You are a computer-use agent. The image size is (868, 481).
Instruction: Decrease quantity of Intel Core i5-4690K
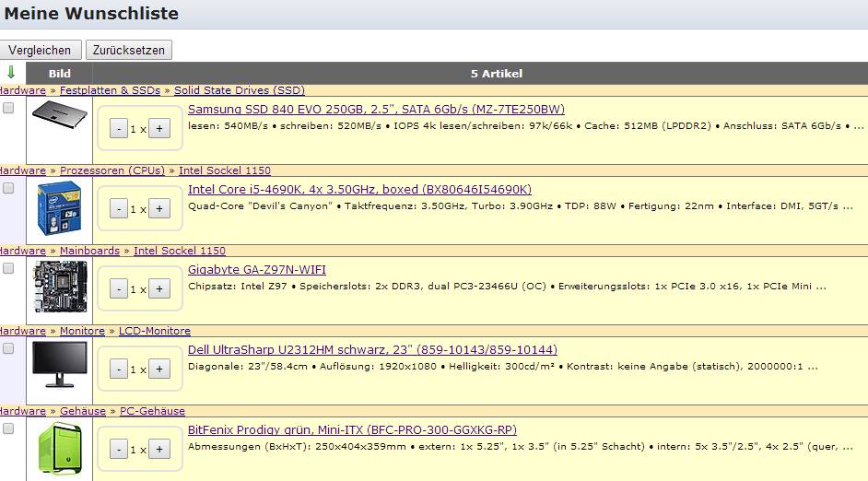point(118,209)
